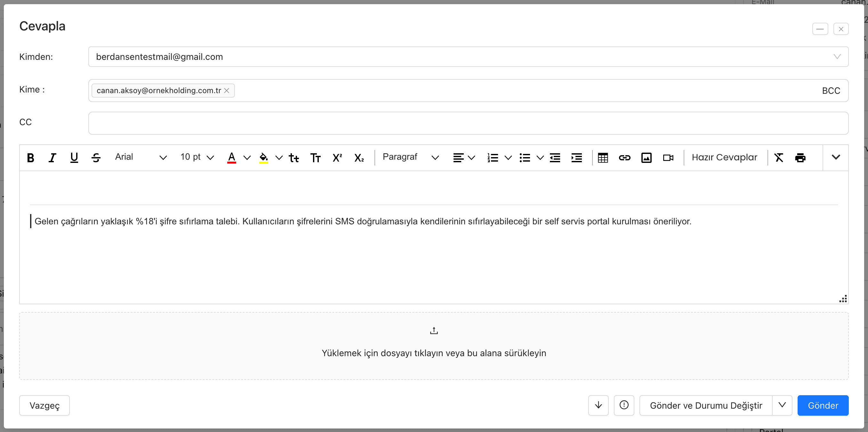Image resolution: width=868 pixels, height=432 pixels.
Task: Remove canan.aksoy@ornekholding.com.tr recipient tag
Action: click(x=227, y=91)
